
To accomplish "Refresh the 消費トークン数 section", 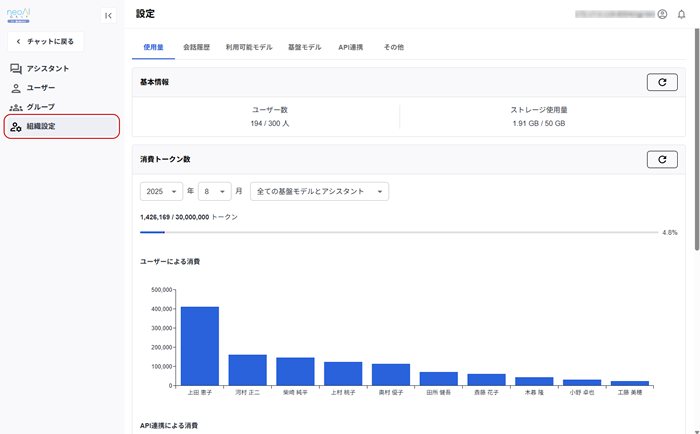I will coord(662,159).
